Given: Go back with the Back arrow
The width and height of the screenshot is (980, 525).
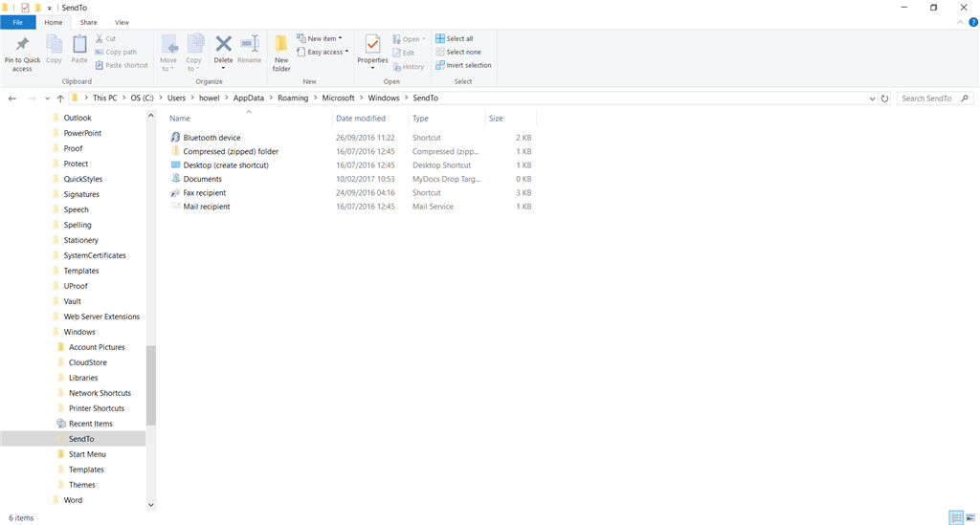Looking at the screenshot, I should tap(11, 98).
